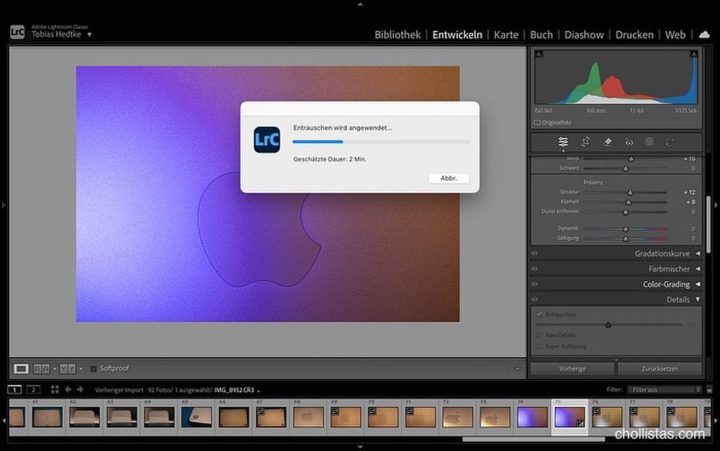Toggle highlight clipping indicator in histogram

pyautogui.click(x=694, y=54)
